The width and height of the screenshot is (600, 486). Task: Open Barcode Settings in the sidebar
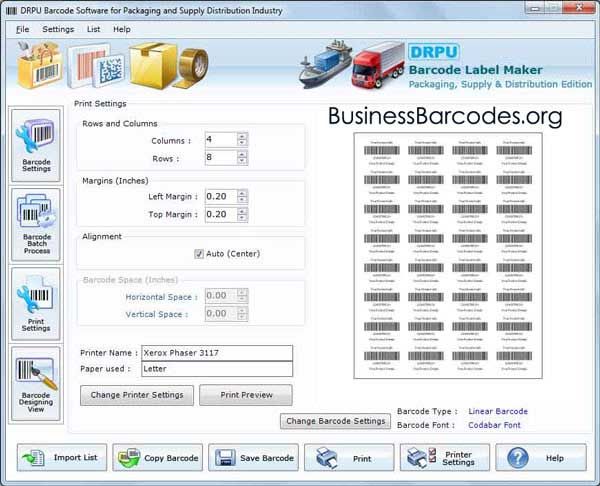pyautogui.click(x=36, y=146)
